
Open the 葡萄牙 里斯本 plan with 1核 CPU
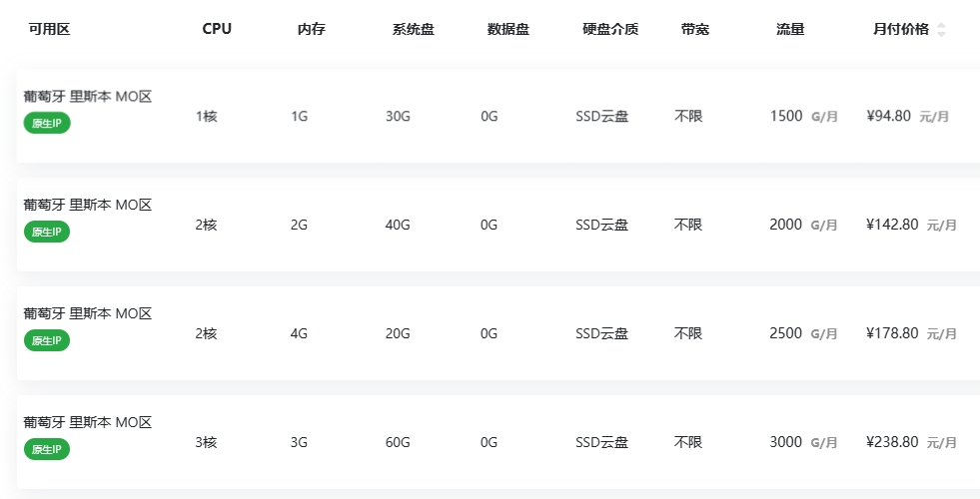tap(88, 97)
